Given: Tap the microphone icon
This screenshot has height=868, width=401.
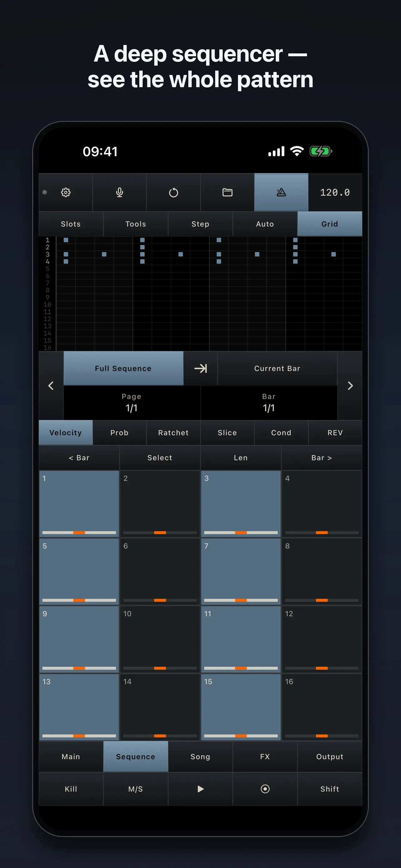Looking at the screenshot, I should click(x=120, y=192).
